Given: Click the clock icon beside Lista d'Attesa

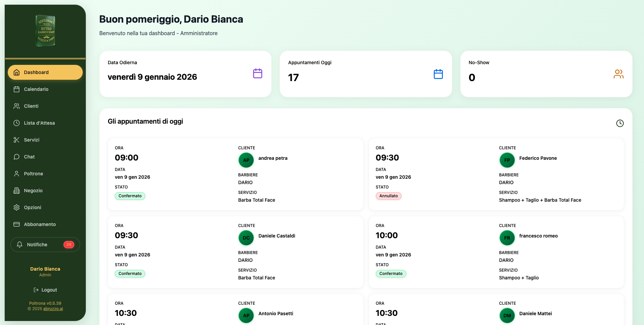Looking at the screenshot, I should coord(16,123).
